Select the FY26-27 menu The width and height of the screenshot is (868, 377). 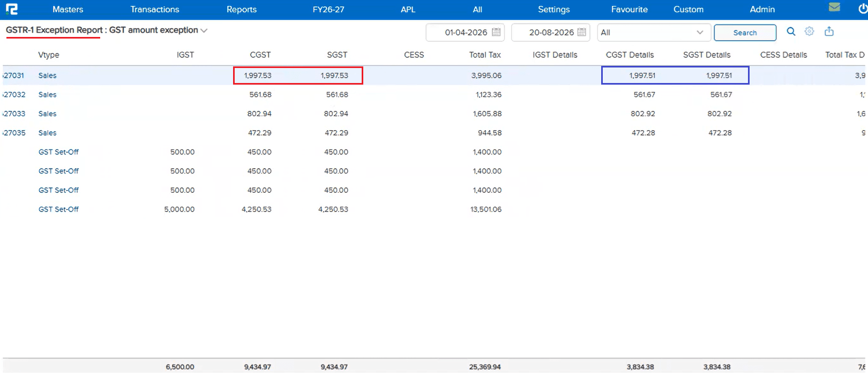click(328, 9)
